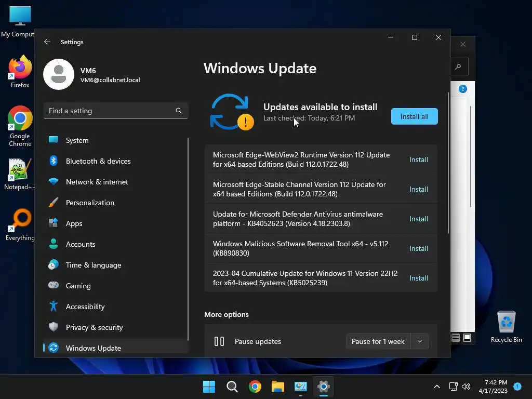This screenshot has height=399, width=532.
Task: Click the Privacy & security shield icon
Action: 54,327
